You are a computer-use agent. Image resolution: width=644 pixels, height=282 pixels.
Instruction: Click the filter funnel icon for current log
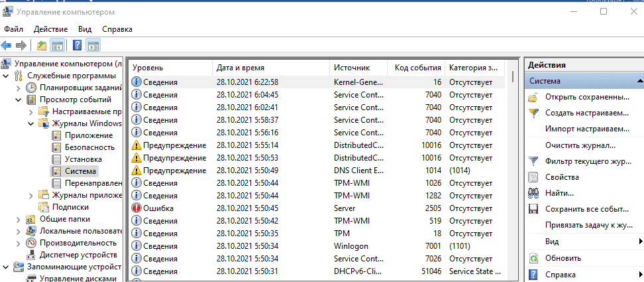click(x=533, y=161)
